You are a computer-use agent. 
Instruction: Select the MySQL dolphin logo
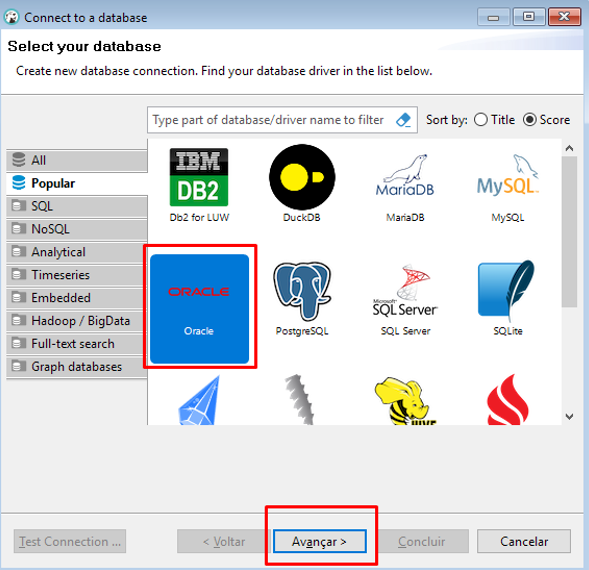click(508, 175)
